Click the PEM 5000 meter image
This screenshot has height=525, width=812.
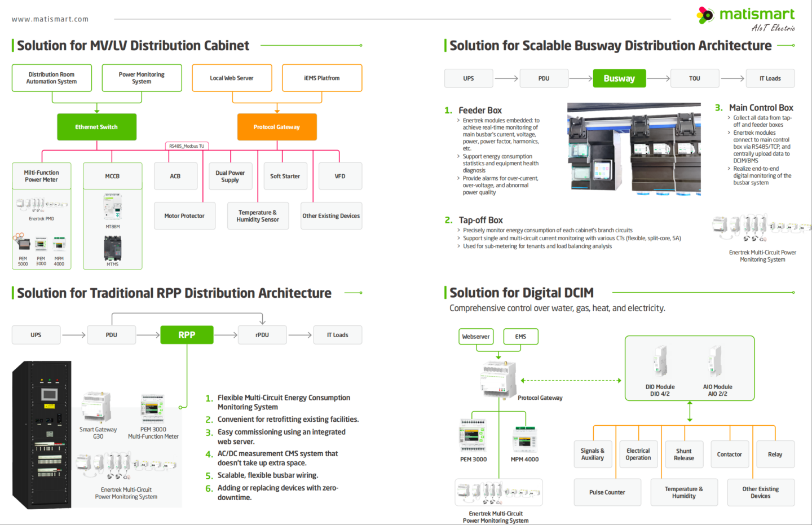tap(23, 242)
